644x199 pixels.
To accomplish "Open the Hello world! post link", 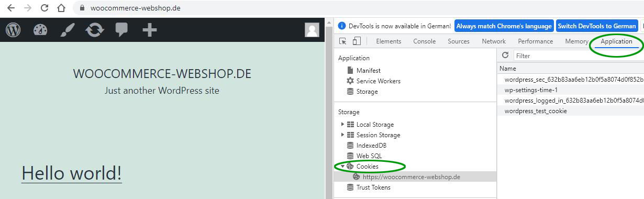I will [x=72, y=173].
